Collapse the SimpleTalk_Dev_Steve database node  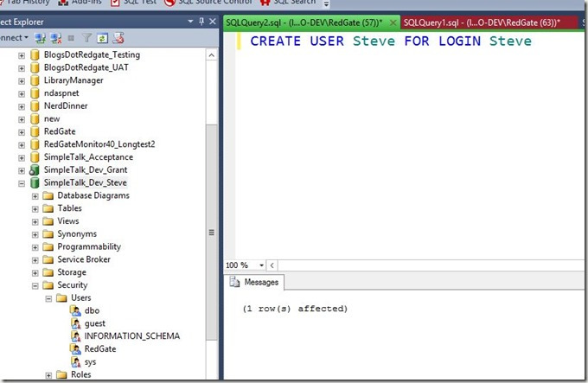(x=22, y=183)
